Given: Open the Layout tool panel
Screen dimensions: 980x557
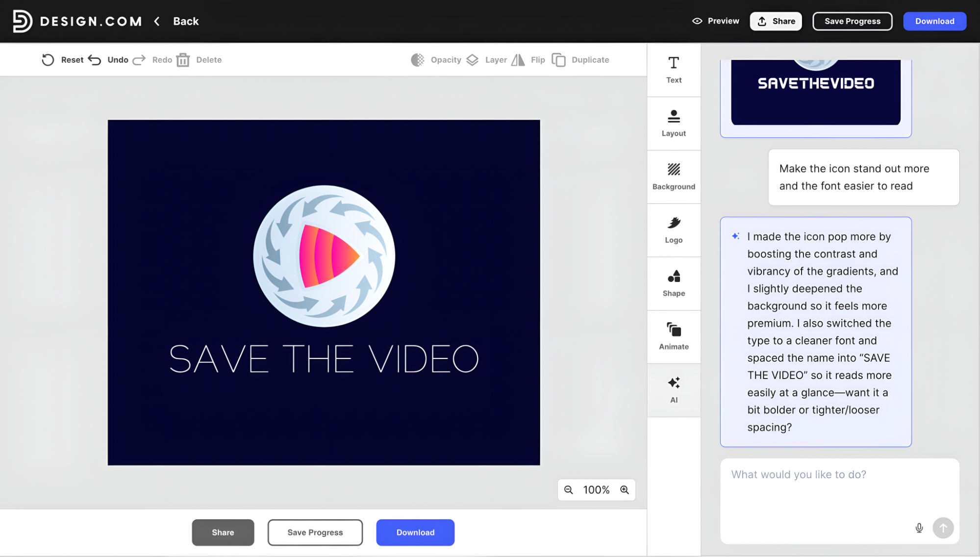Looking at the screenshot, I should click(674, 123).
